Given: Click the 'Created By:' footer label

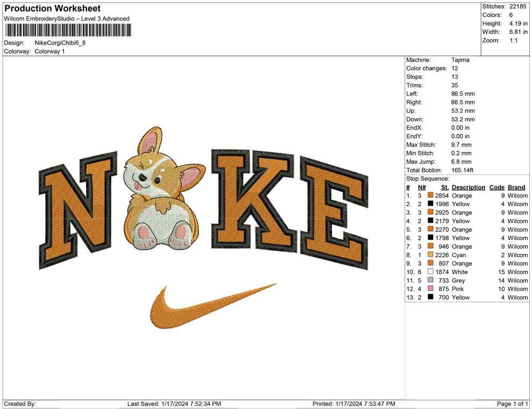Looking at the screenshot, I should point(20,404).
